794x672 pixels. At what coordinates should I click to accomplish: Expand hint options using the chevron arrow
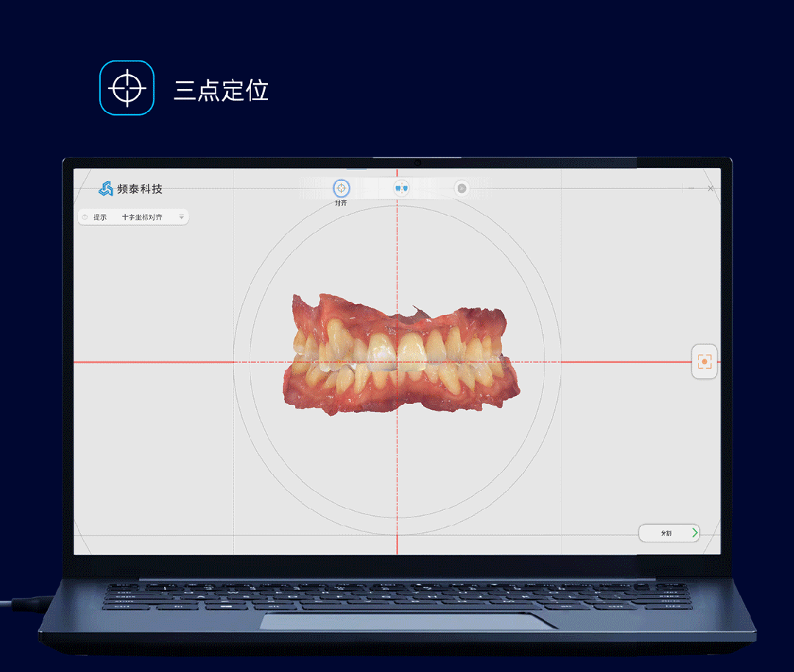coord(181,216)
